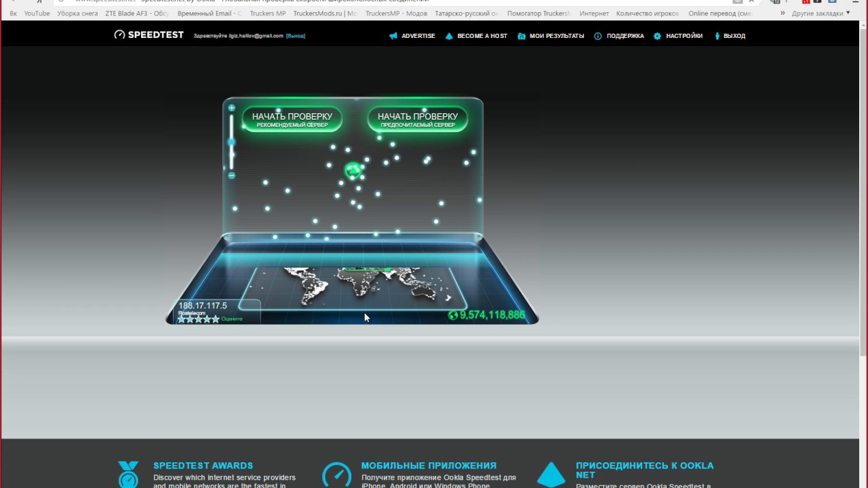Click the Ookla Net pyramid icon
The image size is (868, 488).
click(x=551, y=474)
